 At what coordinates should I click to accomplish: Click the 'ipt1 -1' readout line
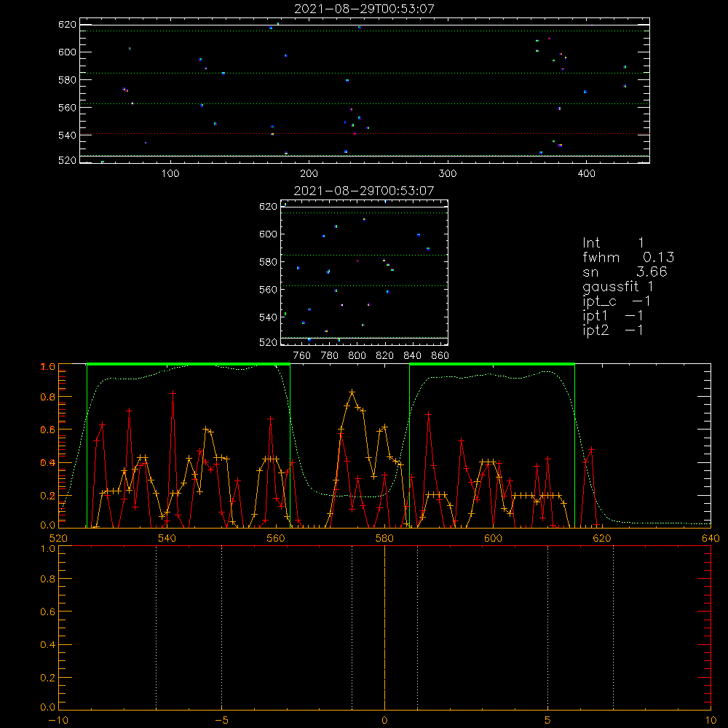pos(613,316)
